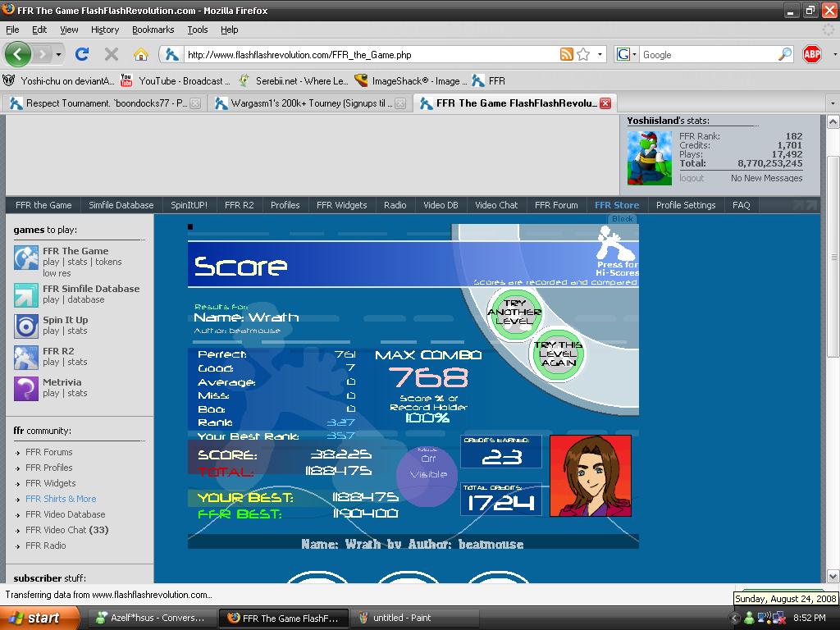Click the logout link
This screenshot has width=840, height=630.
[x=692, y=178]
